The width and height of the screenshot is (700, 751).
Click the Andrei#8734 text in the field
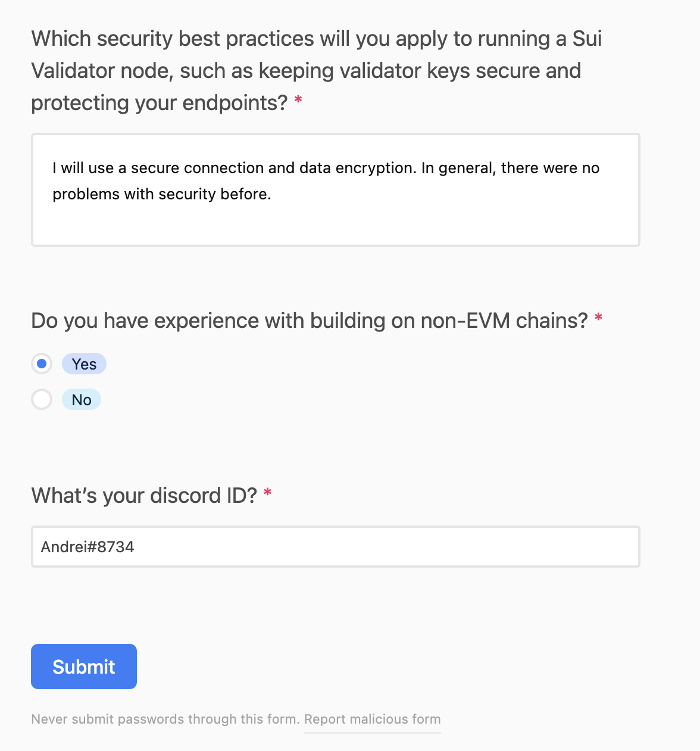coord(87,547)
